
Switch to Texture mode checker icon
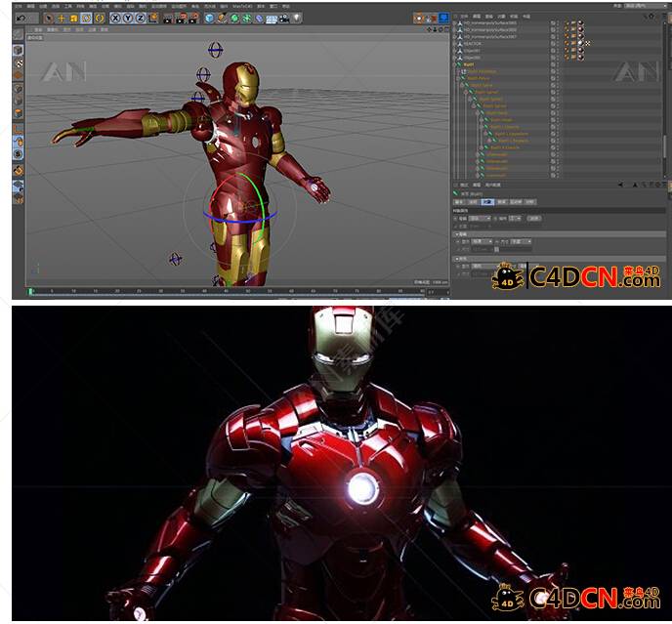[x=18, y=63]
